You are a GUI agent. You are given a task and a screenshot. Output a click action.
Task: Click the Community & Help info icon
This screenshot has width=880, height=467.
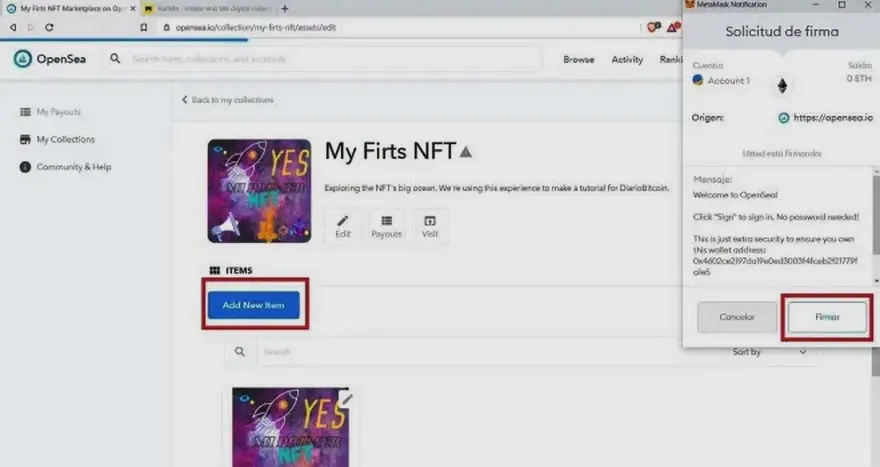point(25,167)
